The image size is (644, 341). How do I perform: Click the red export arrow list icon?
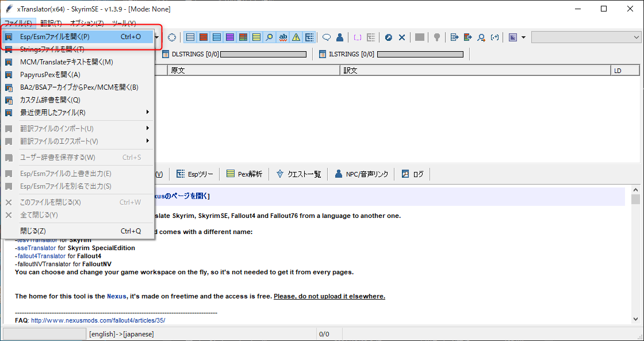(x=468, y=37)
